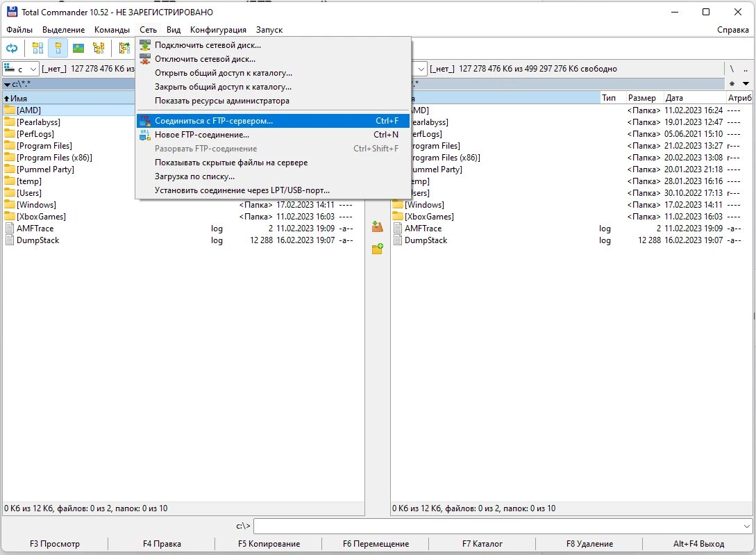
Task: Click F6 Перемещение button
Action: tap(376, 543)
